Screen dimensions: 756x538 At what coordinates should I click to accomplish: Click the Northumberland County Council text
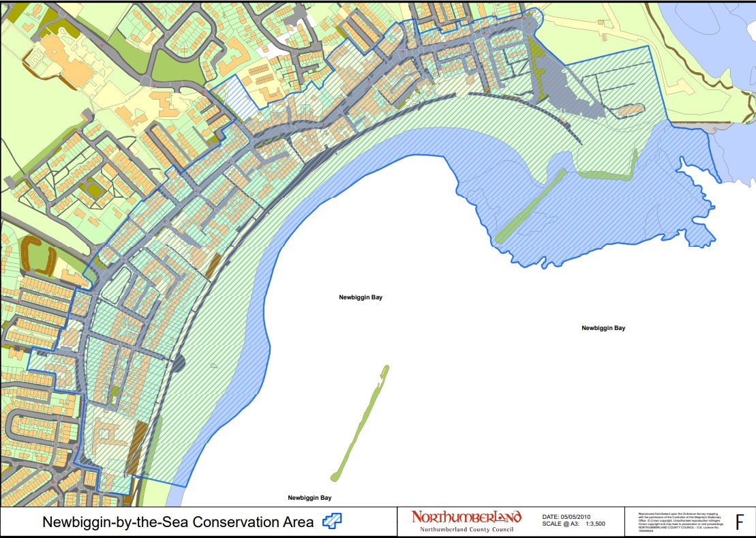pyautogui.click(x=466, y=529)
